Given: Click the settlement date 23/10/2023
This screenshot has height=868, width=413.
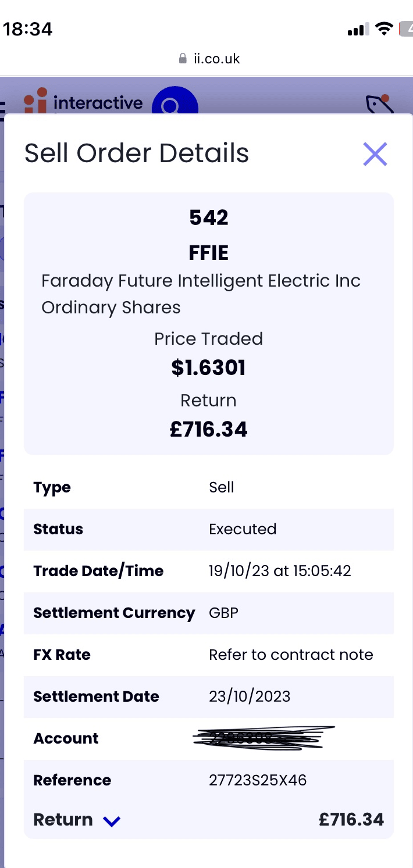Looking at the screenshot, I should [250, 696].
